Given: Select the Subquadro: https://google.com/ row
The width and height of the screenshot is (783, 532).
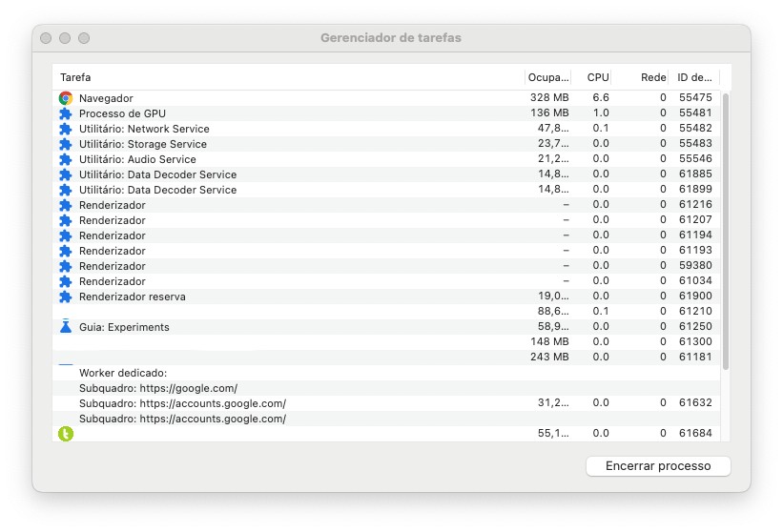Looking at the screenshot, I should [286, 388].
